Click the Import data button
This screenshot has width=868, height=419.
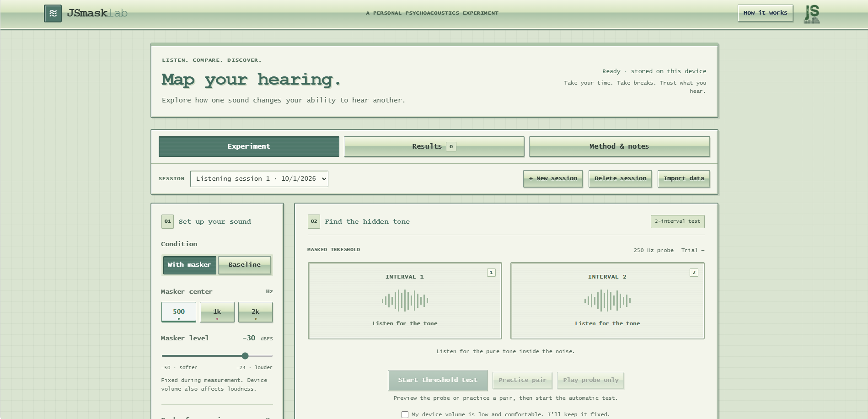(684, 178)
